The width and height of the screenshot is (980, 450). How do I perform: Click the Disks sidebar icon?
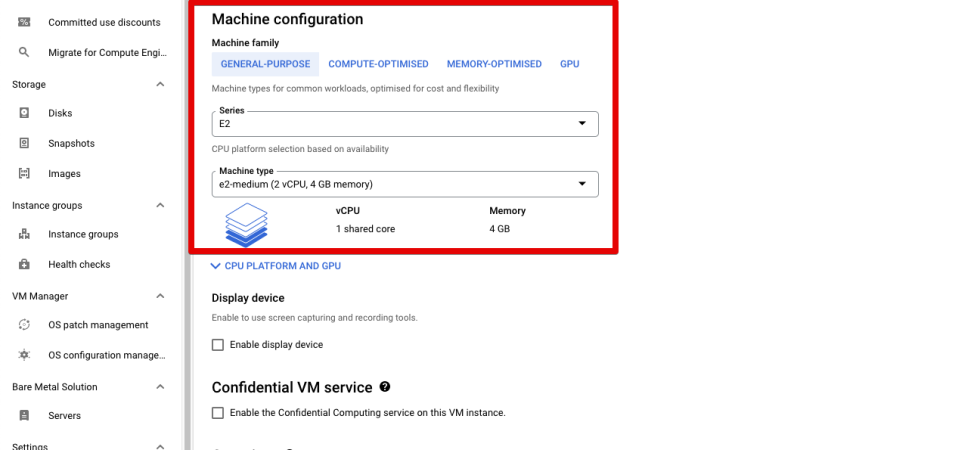24,113
